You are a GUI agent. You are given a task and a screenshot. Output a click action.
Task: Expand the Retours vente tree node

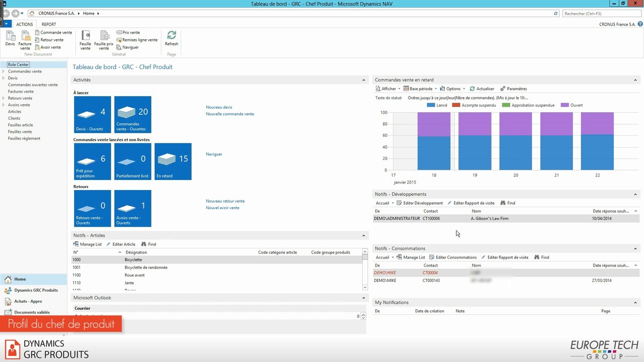[4, 98]
